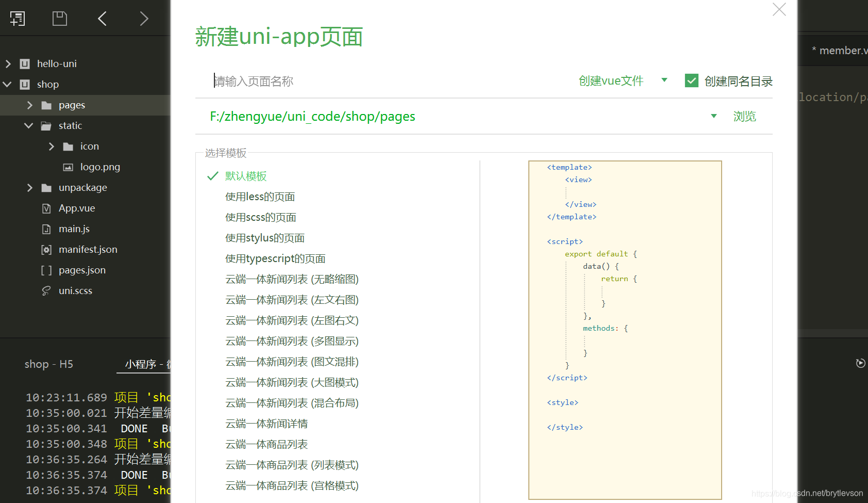Select 云端一体商品列表 (宫格模式) template
This screenshot has width=868, height=503.
tap(292, 486)
